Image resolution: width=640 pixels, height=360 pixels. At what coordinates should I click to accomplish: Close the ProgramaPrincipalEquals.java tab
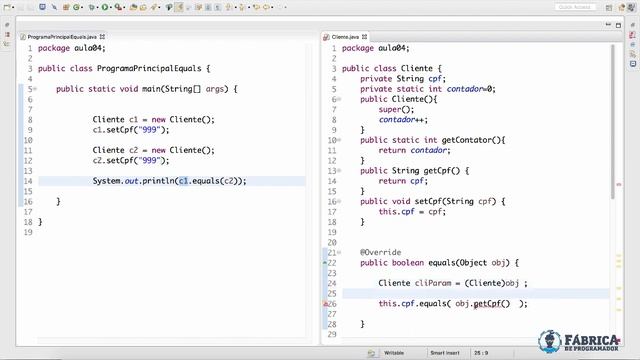tap(102, 37)
